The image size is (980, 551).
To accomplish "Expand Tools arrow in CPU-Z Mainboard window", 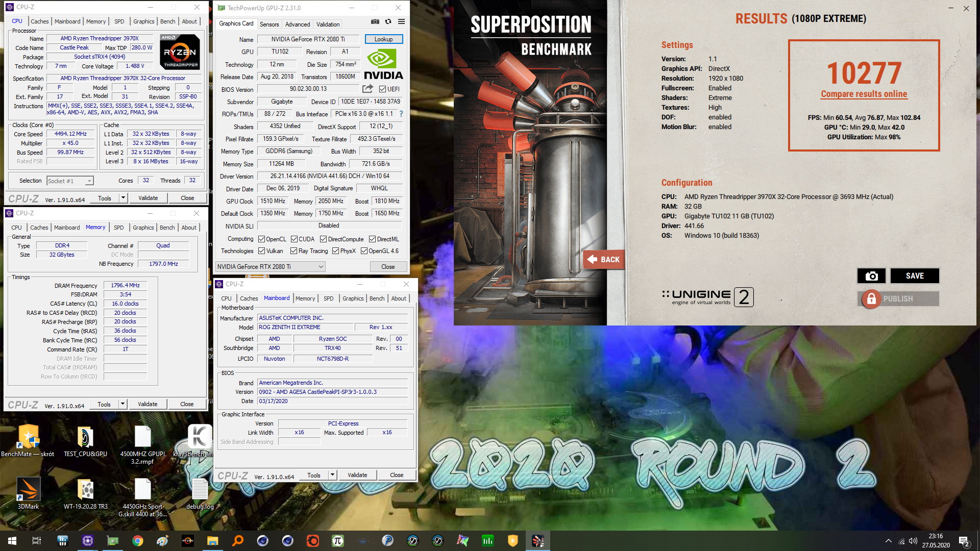I will click(332, 475).
